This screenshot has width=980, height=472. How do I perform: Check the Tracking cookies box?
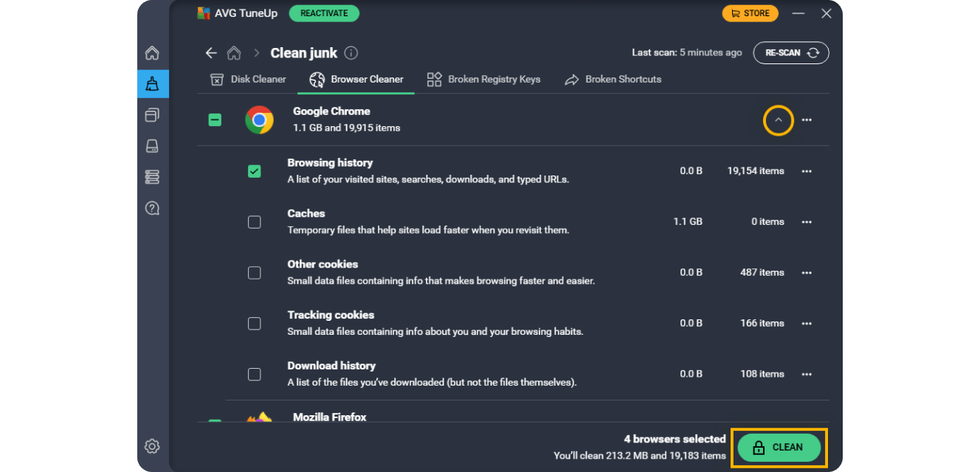255,323
